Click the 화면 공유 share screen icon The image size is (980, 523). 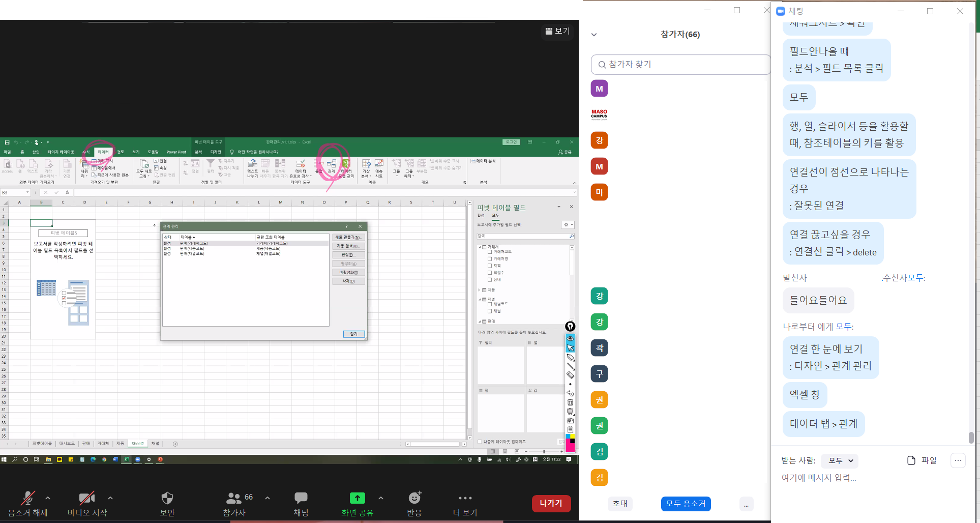click(x=357, y=498)
